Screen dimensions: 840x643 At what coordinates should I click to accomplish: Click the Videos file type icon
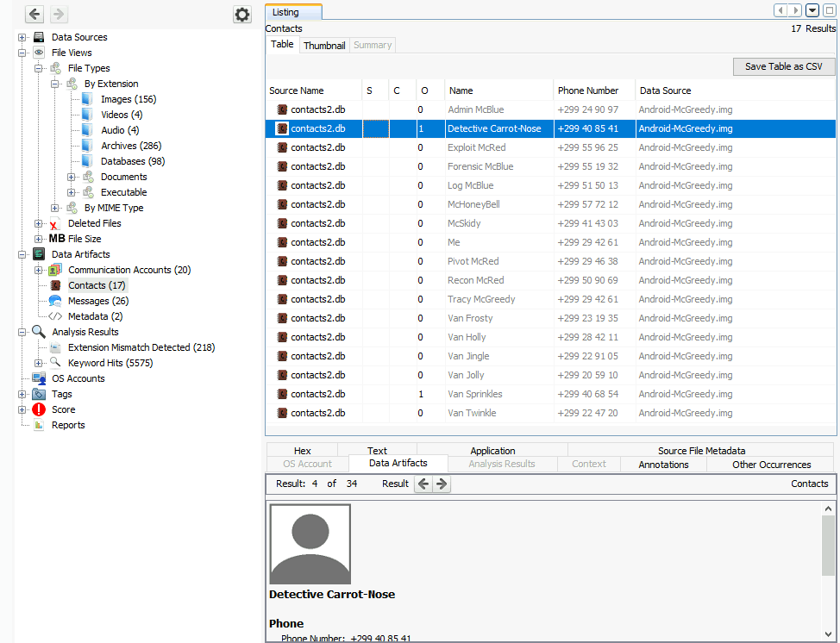tap(87, 115)
